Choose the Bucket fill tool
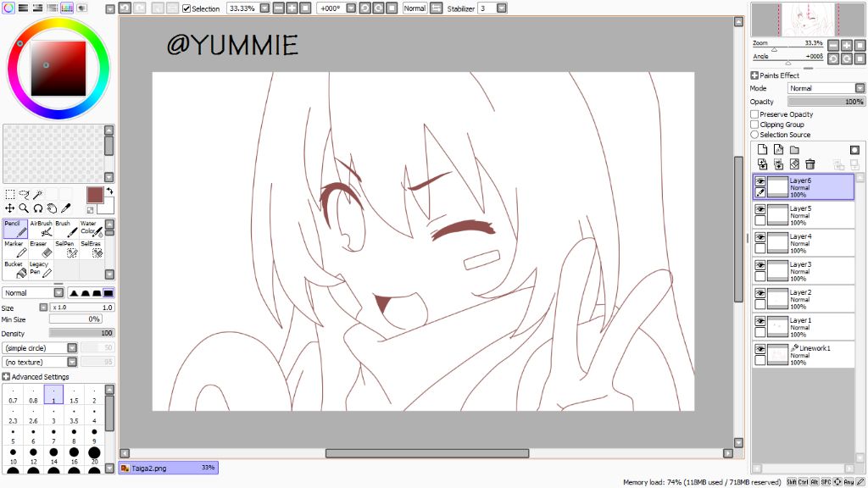The height and width of the screenshot is (488, 868). pos(15,269)
